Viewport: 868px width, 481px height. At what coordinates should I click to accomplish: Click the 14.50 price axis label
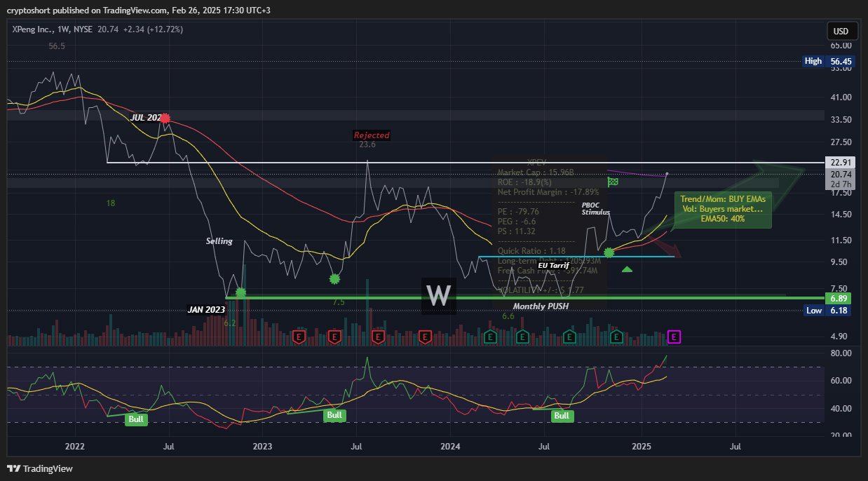point(841,214)
